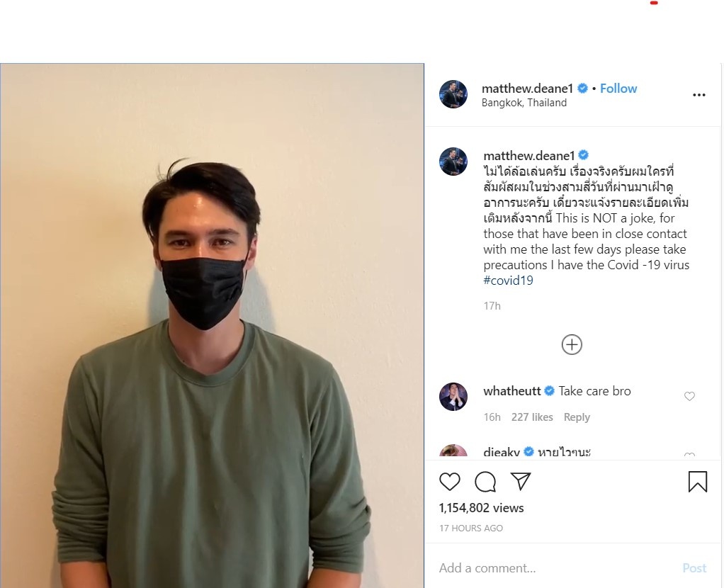Like the post with the heart icon
The image size is (724, 588).
coord(449,482)
